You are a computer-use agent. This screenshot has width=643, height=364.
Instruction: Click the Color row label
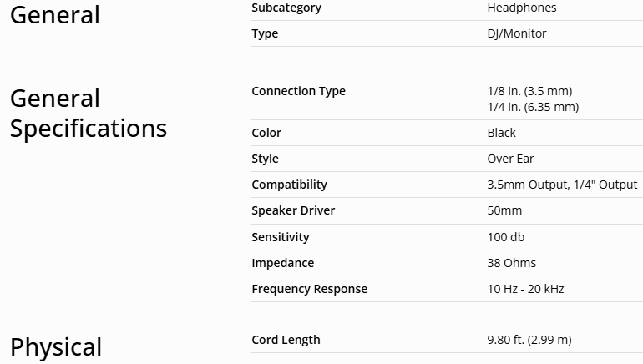coord(266,133)
